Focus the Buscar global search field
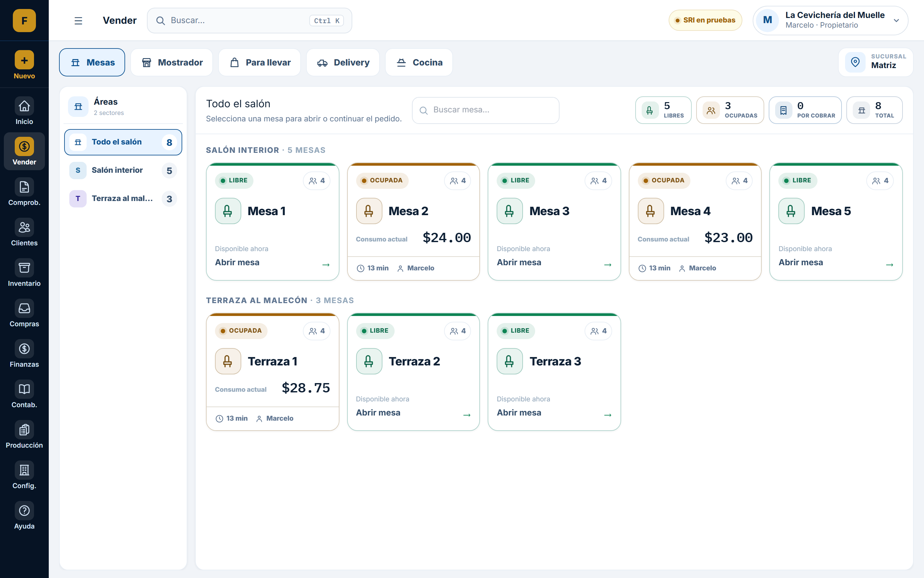The image size is (924, 578). (x=249, y=21)
